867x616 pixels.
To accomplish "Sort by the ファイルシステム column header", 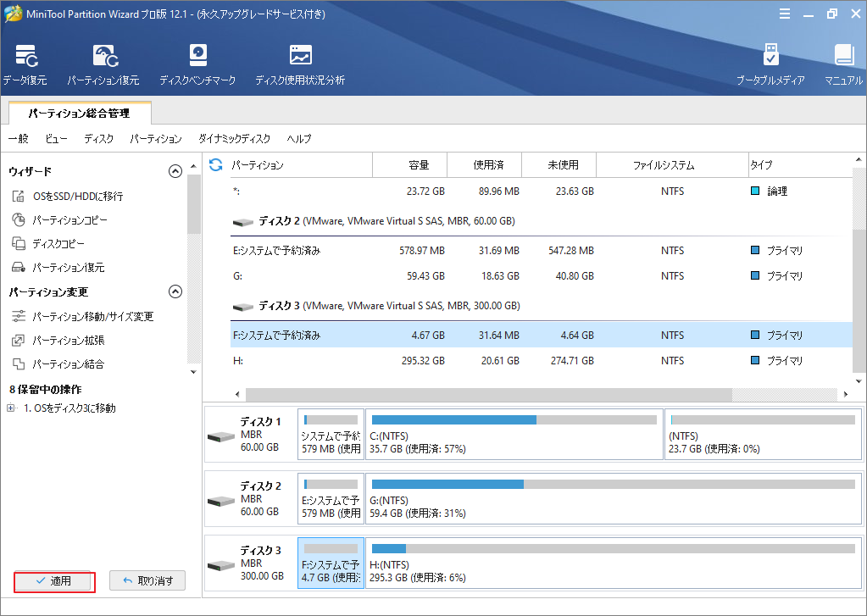I will [672, 164].
